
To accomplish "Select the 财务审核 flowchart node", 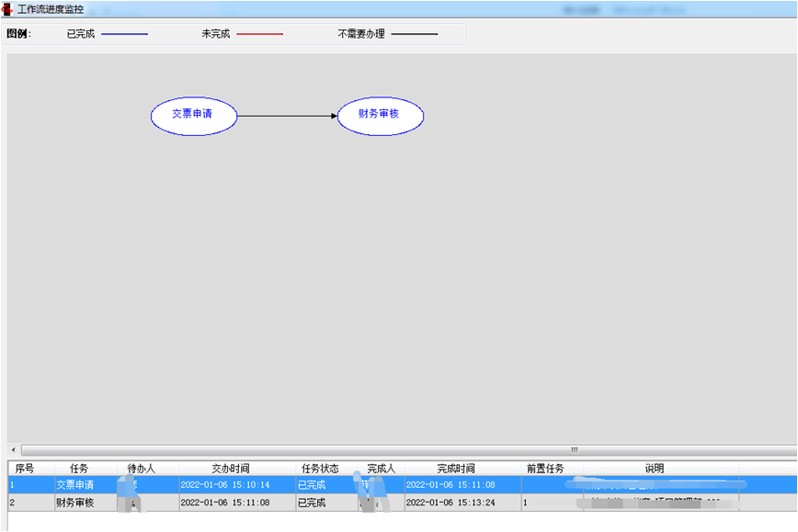I will tap(381, 116).
